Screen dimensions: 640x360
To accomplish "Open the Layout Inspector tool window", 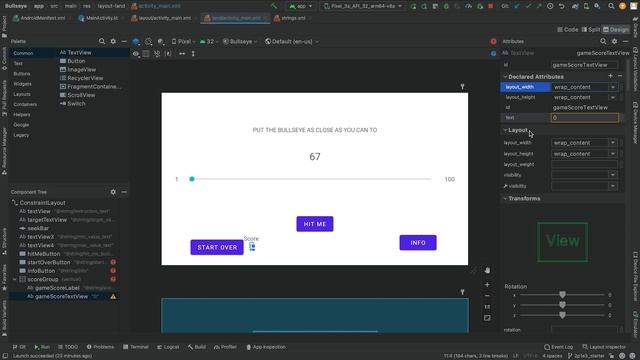I will pos(604,347).
